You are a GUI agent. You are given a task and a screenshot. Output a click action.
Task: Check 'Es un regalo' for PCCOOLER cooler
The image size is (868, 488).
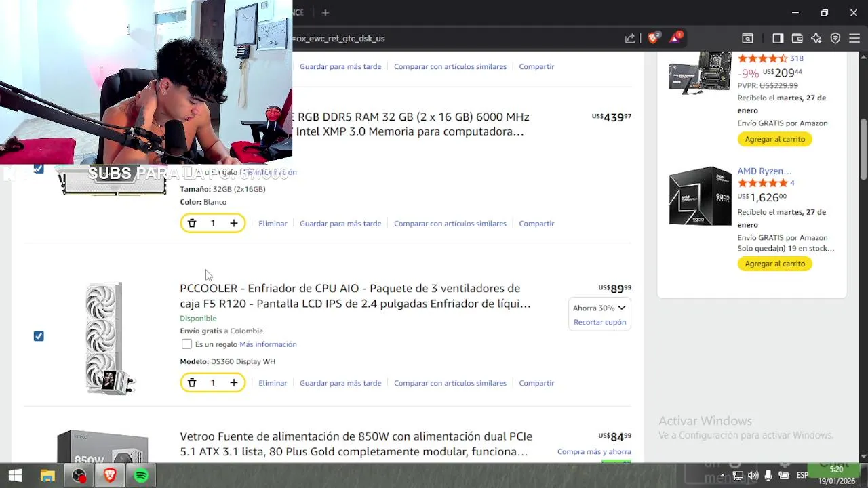point(186,344)
